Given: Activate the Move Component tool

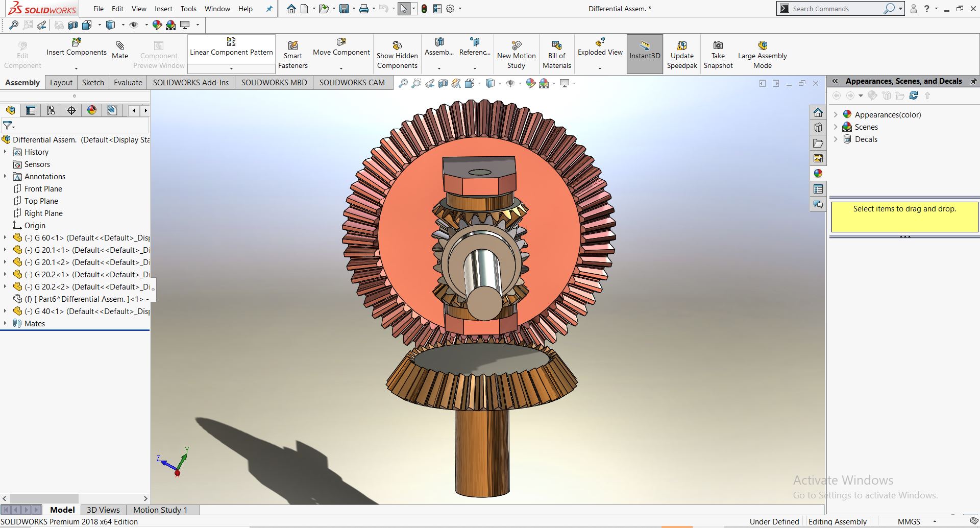Looking at the screenshot, I should coord(341,47).
